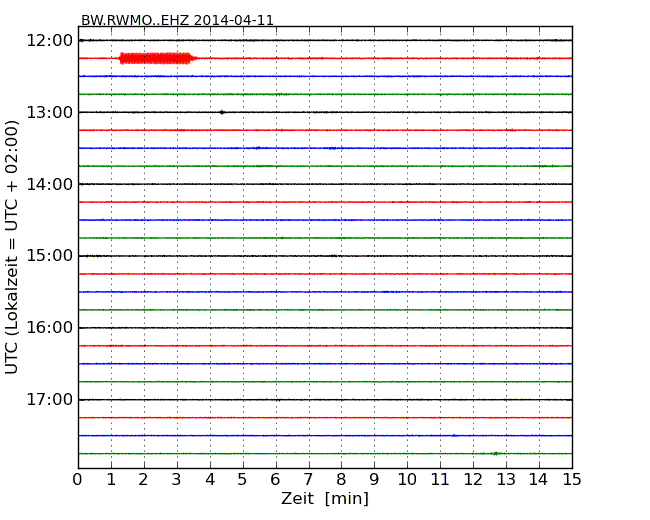Click the x-axis tick label 6
The width and height of the screenshot is (650, 520).
(275, 480)
